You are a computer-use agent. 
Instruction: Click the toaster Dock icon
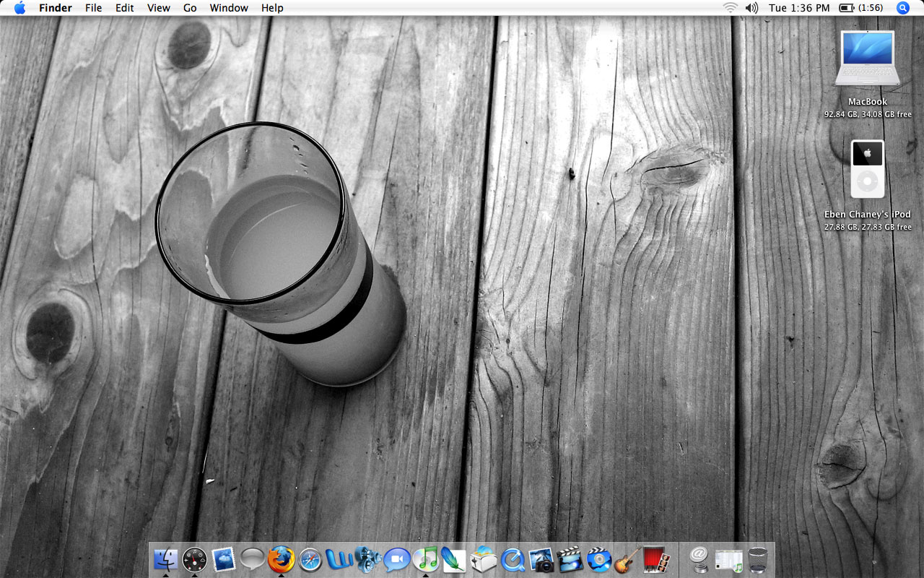484,559
